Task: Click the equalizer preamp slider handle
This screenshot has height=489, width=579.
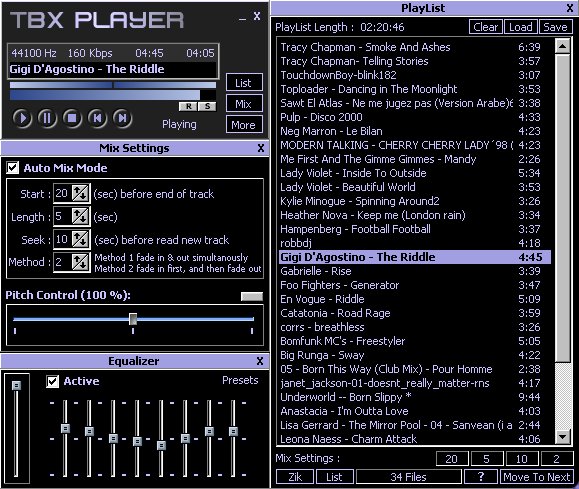Action: click(16, 385)
